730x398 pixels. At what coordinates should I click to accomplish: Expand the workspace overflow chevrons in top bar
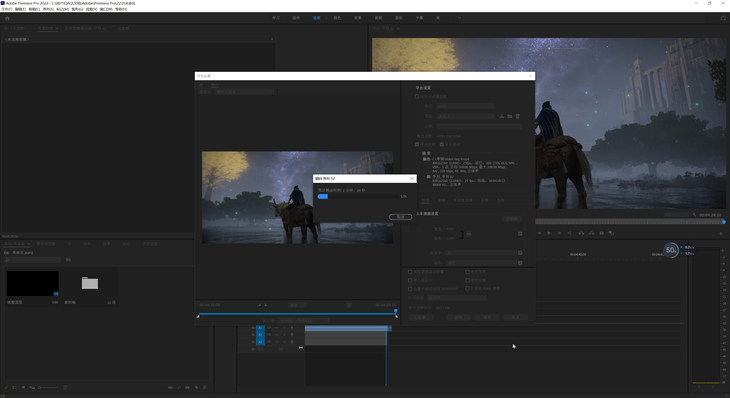coord(460,18)
